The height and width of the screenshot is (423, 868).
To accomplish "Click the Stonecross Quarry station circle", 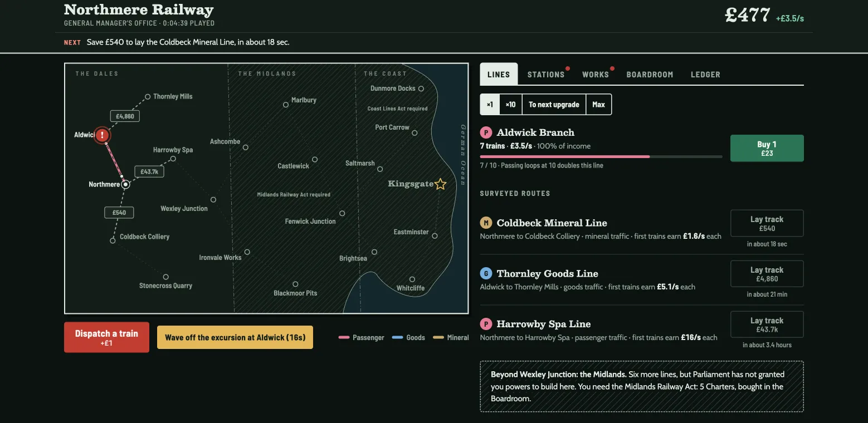I will [166, 277].
